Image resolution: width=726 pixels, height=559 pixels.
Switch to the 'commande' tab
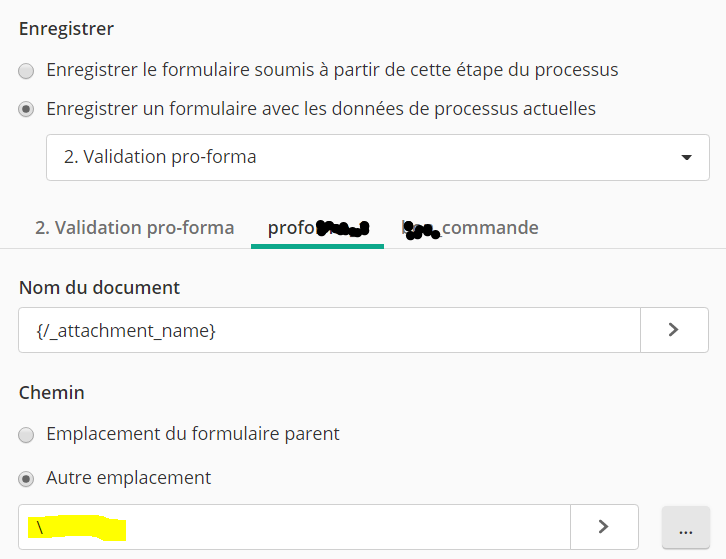(x=470, y=227)
